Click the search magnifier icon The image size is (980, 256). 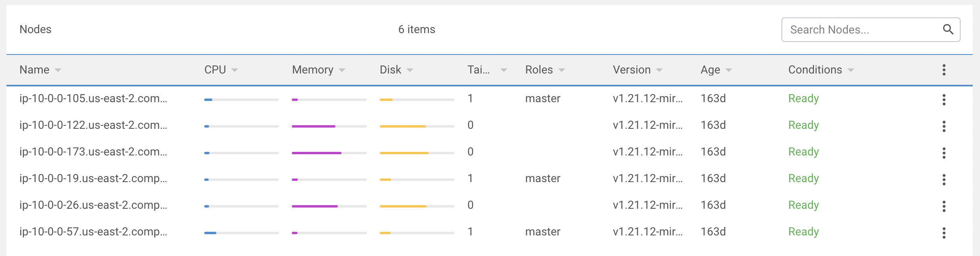(948, 29)
